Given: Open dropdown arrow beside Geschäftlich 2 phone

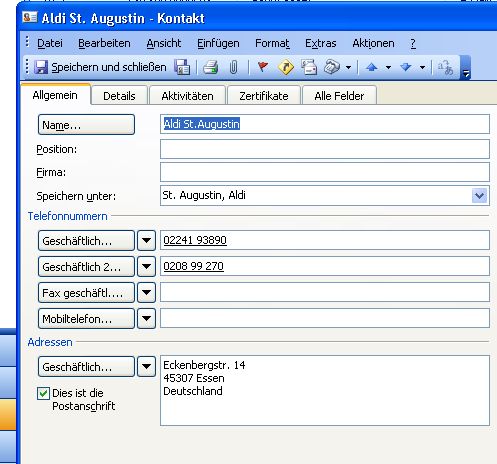Looking at the screenshot, I should point(146,266).
